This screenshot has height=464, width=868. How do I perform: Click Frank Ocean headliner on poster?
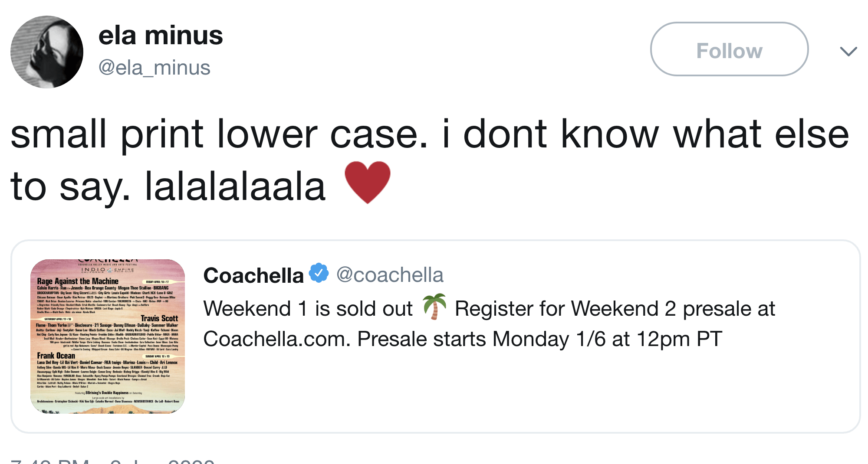point(56,356)
